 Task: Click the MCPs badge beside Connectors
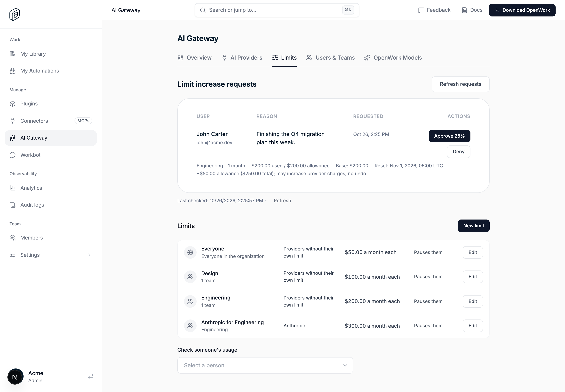(83, 121)
